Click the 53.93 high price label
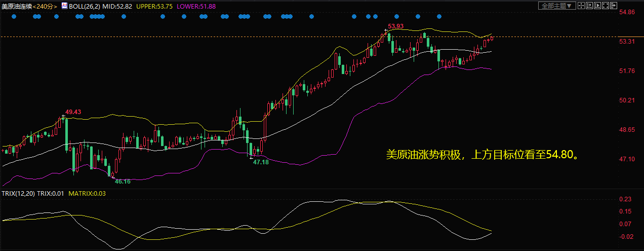 coord(396,26)
